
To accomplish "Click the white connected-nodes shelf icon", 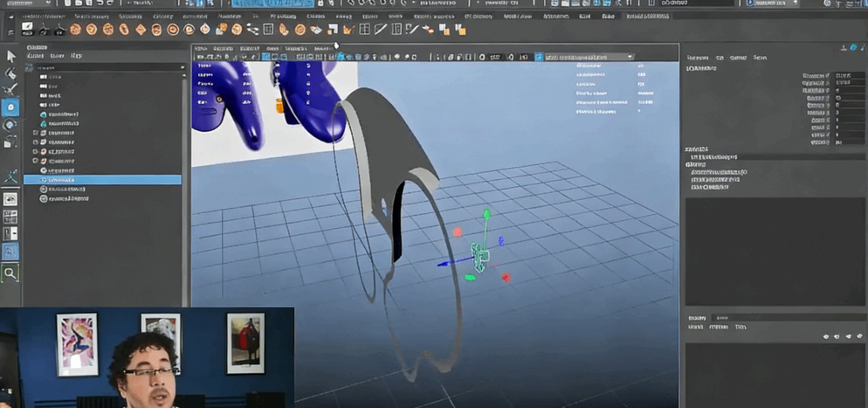I will click(252, 30).
